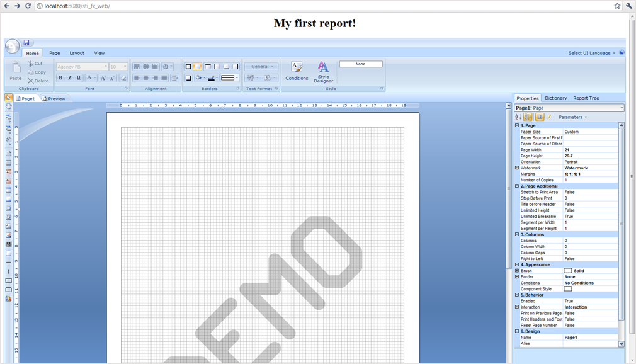Switch to the Layout ribbon tab

click(77, 53)
